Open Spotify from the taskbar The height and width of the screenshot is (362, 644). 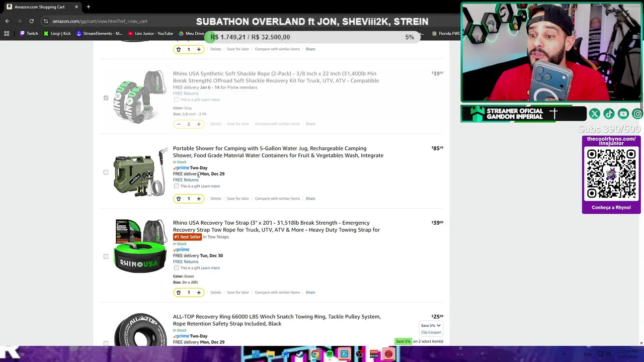tap(330, 354)
